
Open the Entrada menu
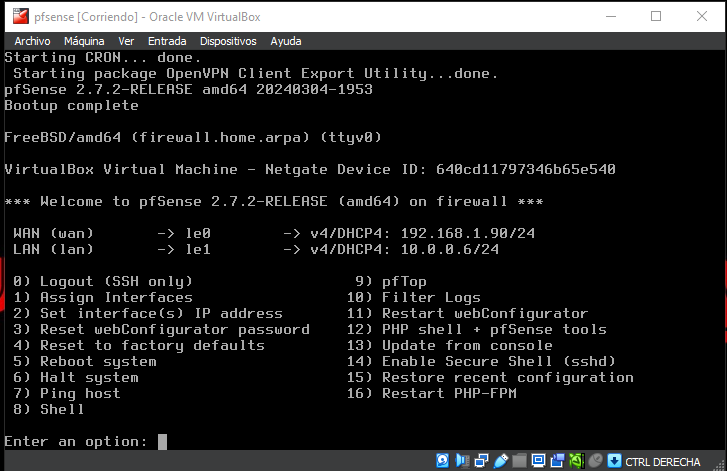[167, 41]
